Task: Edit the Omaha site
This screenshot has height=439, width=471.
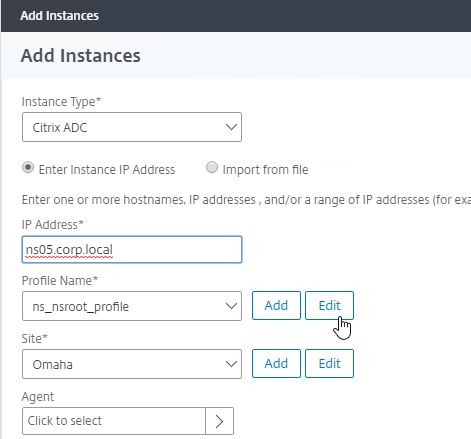Action: point(329,363)
